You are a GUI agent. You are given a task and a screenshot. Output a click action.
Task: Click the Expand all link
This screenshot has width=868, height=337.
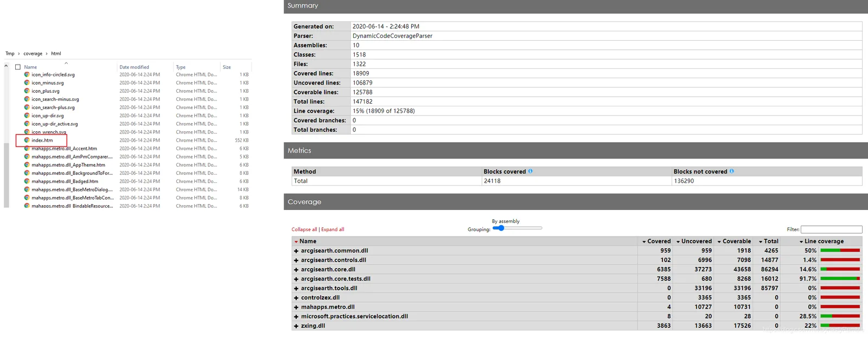pos(333,230)
